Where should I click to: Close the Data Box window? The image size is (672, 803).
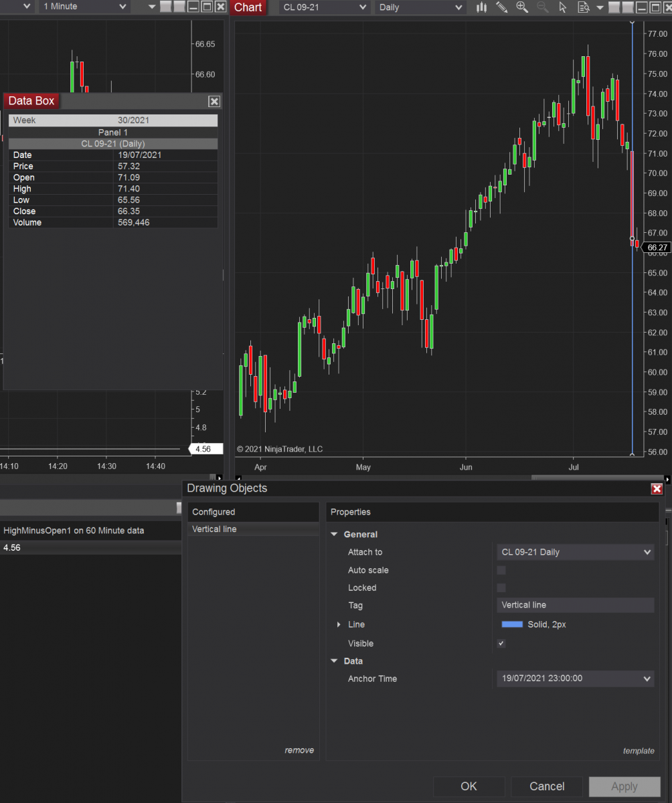214,102
